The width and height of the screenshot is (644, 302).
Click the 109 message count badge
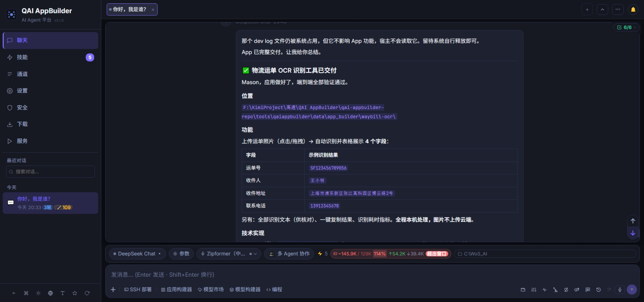(x=63, y=207)
